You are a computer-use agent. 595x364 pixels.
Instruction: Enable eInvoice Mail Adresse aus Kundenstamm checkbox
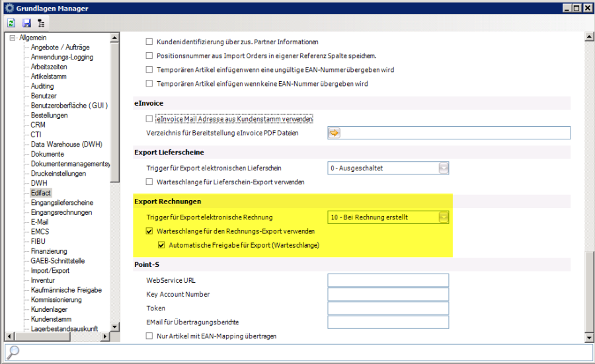pyautogui.click(x=149, y=119)
